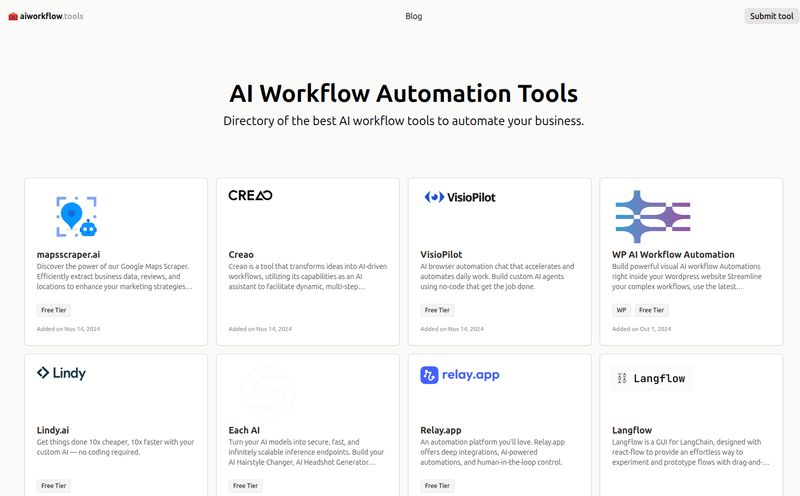Click 'Added on Oct 1, 2024' date

pos(642,329)
